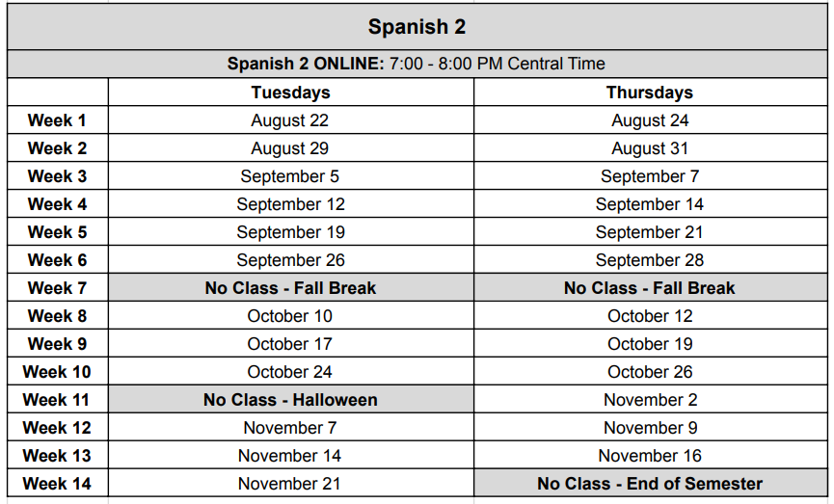Viewport: 834px width, 504px height.
Task: Click the November 9 cell
Action: tap(650, 428)
